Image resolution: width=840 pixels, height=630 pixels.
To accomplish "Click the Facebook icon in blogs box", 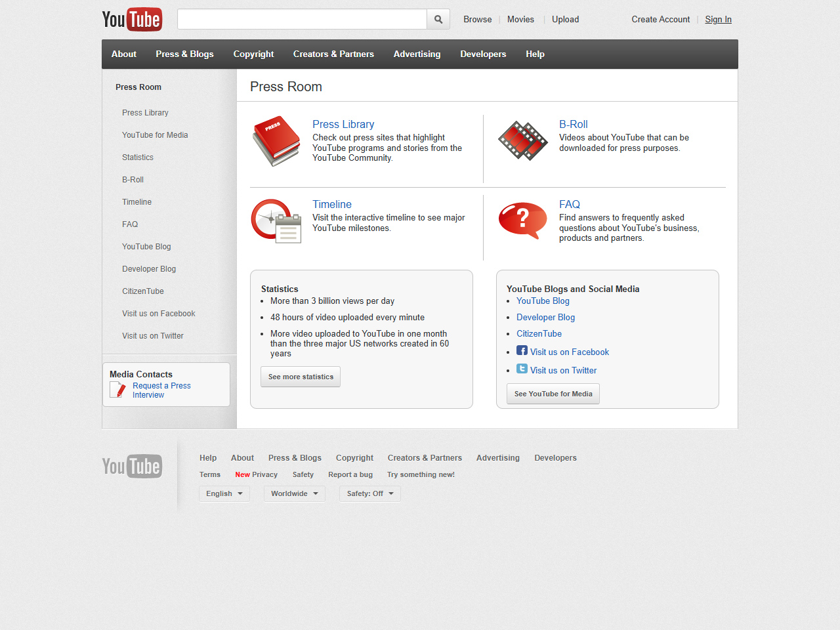I will [522, 350].
